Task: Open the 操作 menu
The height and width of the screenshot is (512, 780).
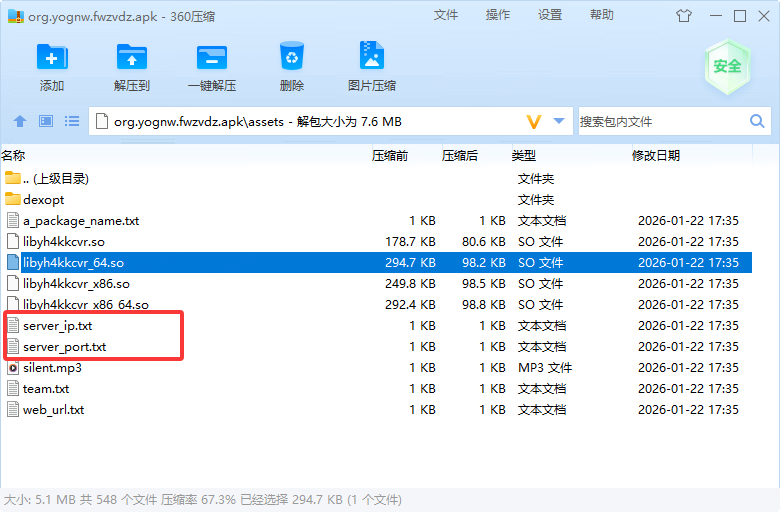Action: (498, 15)
